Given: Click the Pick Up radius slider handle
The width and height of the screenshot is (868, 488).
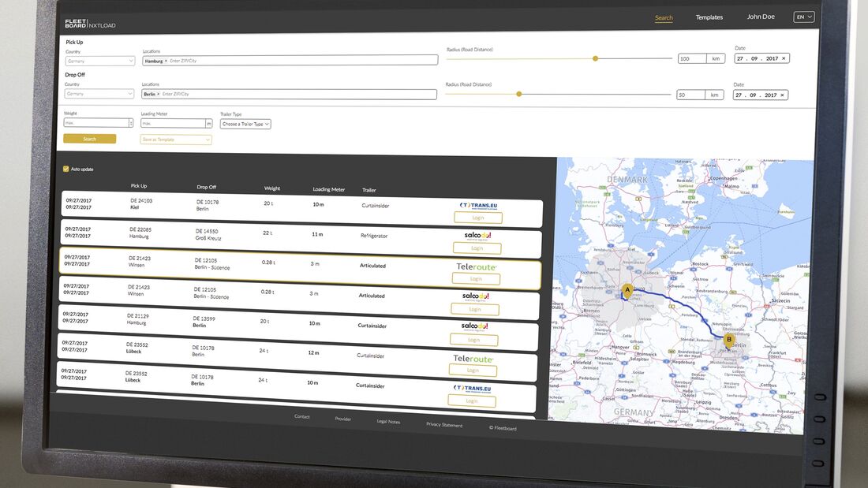Looking at the screenshot, I should [595, 58].
